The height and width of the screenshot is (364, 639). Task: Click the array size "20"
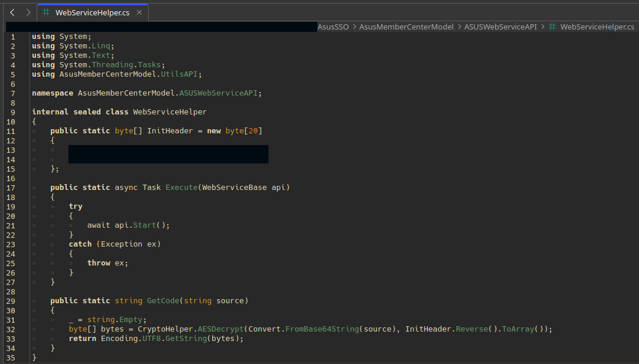coord(253,131)
